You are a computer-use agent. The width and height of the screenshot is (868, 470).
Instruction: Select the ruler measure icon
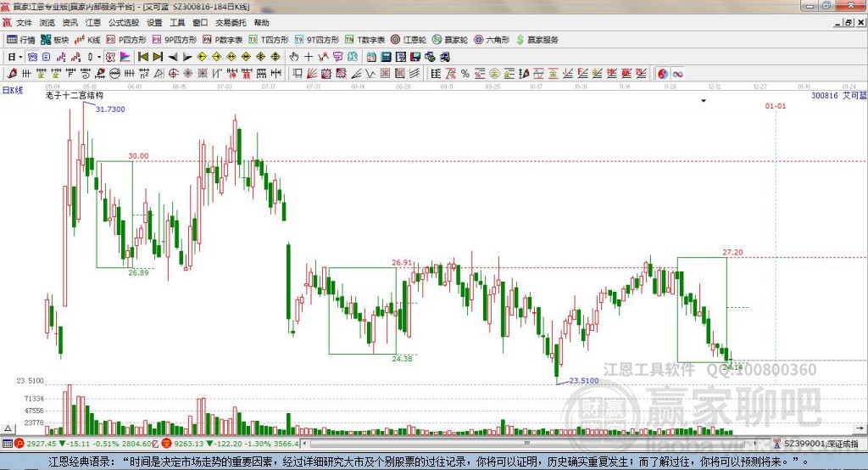[437, 74]
